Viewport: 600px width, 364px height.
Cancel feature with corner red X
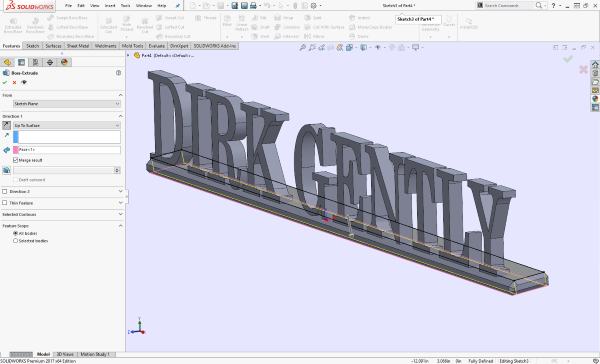tap(583, 69)
